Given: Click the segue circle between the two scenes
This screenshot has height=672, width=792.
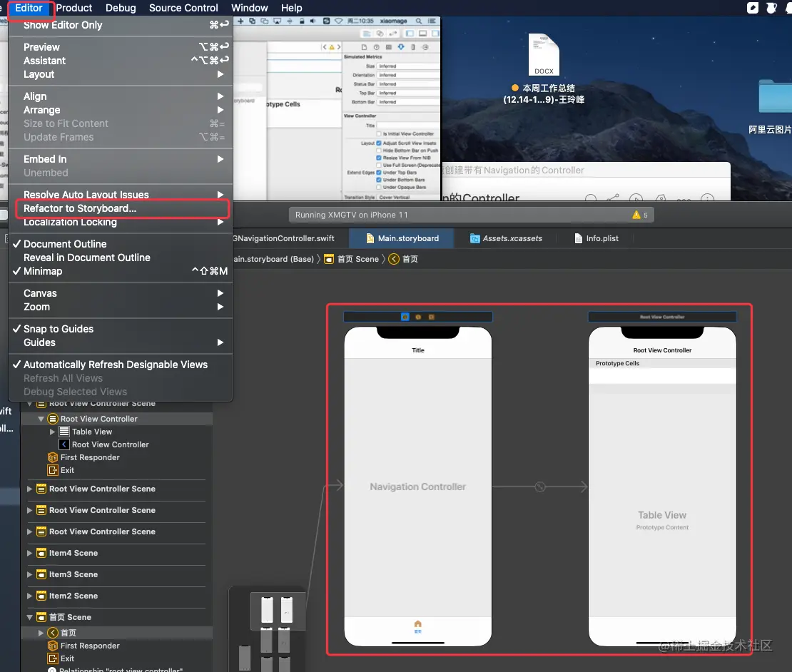Looking at the screenshot, I should (x=540, y=487).
